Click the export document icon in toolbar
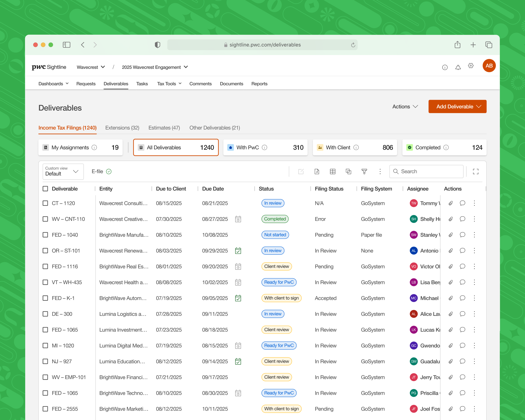 click(x=317, y=171)
